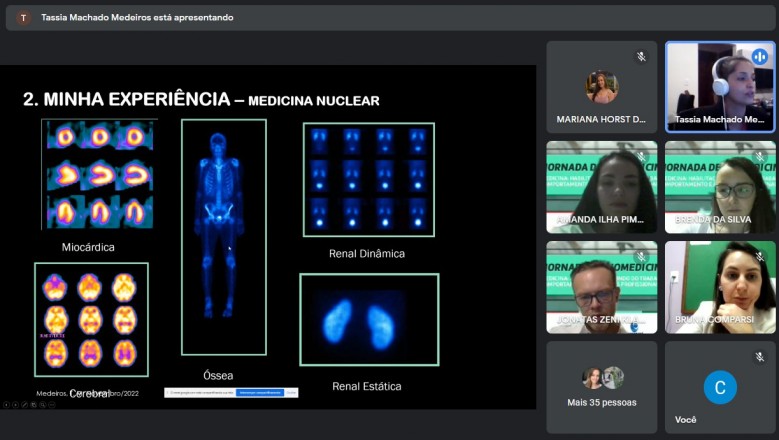The width and height of the screenshot is (779, 440).
Task: Expand the Mais 35 pessoas participant tile
Action: point(602,387)
